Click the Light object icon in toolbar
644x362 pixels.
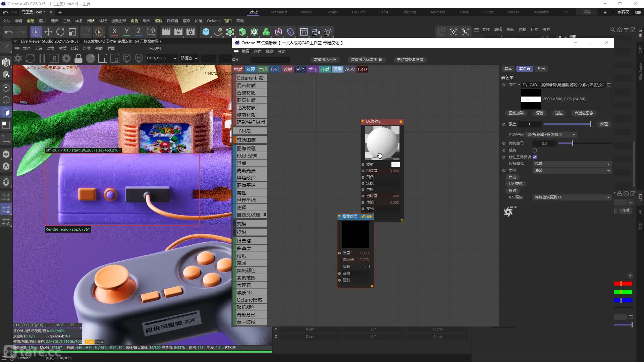[x=328, y=32]
